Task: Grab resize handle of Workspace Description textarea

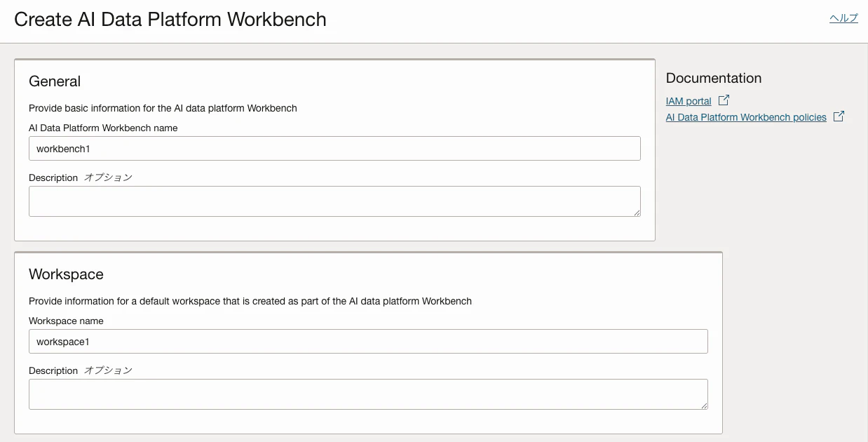Action: (x=704, y=406)
